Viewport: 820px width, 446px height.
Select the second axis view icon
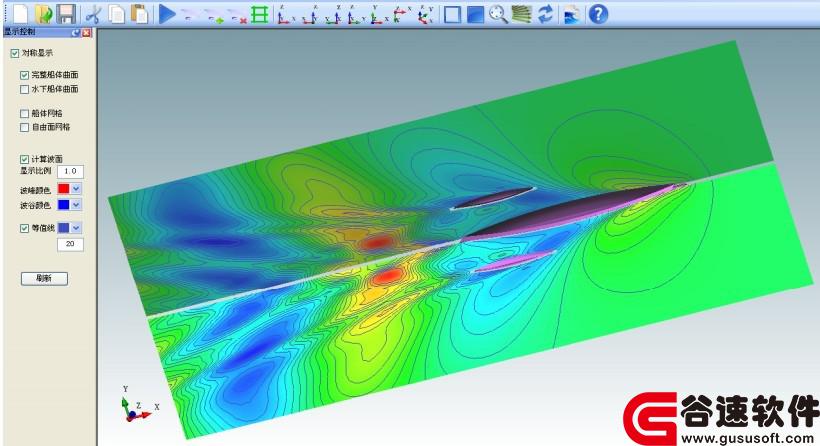(x=310, y=14)
